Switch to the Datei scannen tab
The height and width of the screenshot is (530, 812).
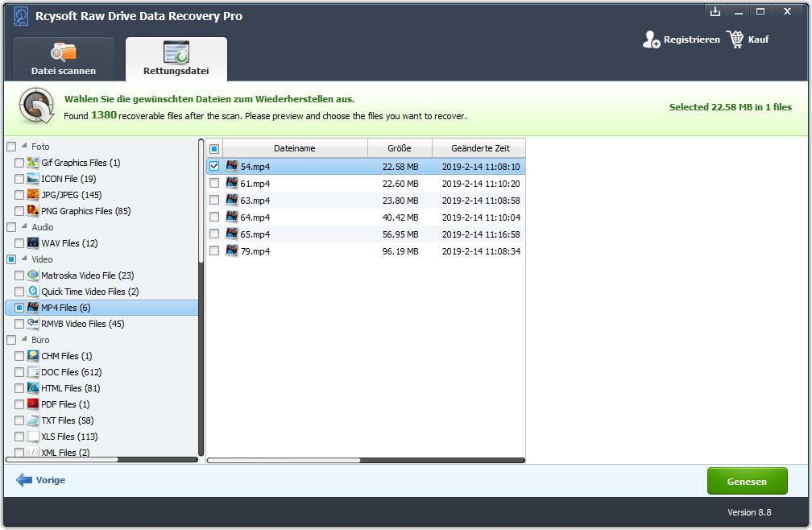(64, 59)
